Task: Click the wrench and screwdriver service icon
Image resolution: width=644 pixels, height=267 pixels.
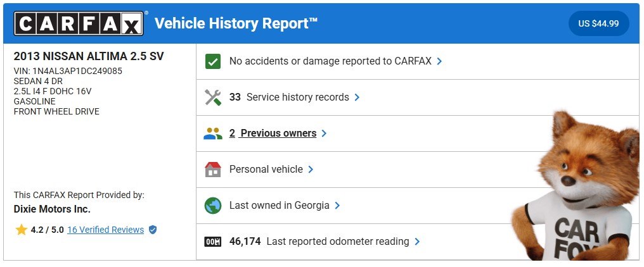Action: (x=213, y=97)
